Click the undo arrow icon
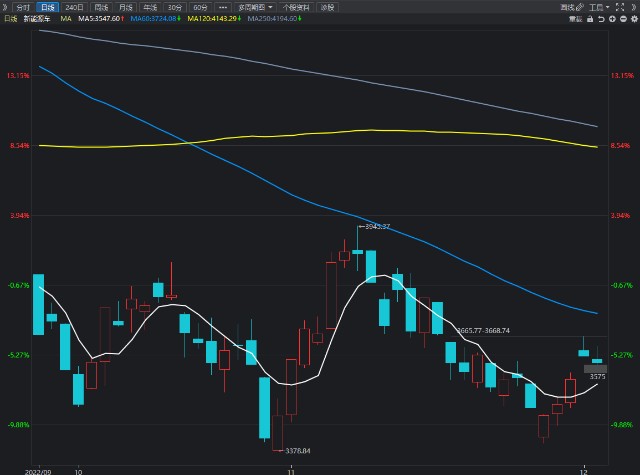640x475 pixels. click(x=601, y=19)
